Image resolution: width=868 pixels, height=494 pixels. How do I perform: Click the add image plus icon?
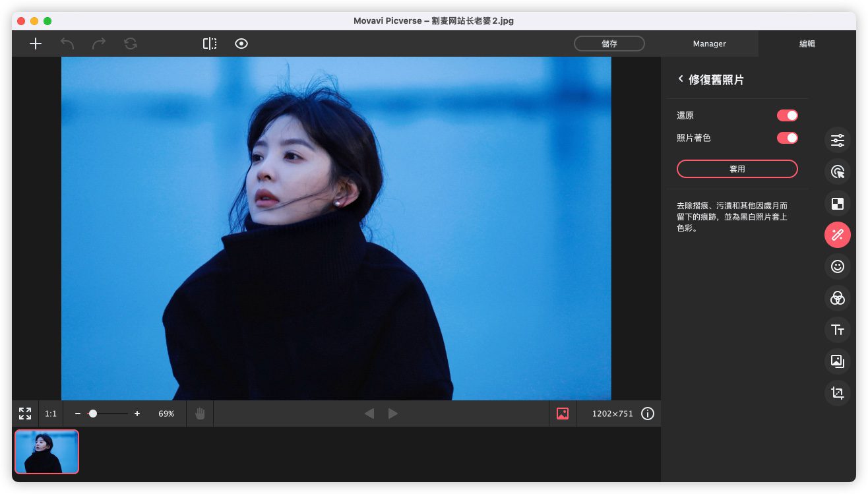coord(36,44)
